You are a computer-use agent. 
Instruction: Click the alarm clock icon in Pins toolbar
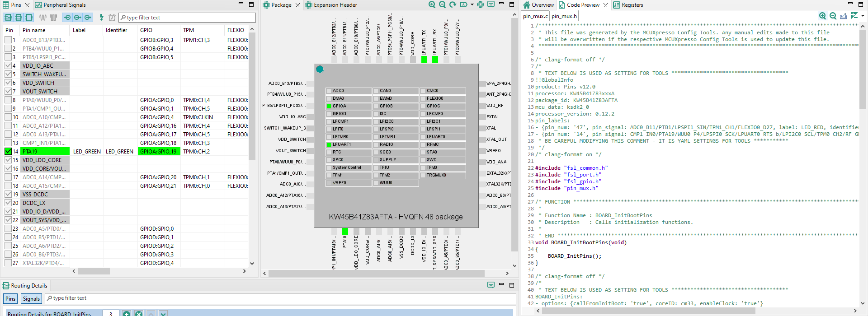coord(112,18)
